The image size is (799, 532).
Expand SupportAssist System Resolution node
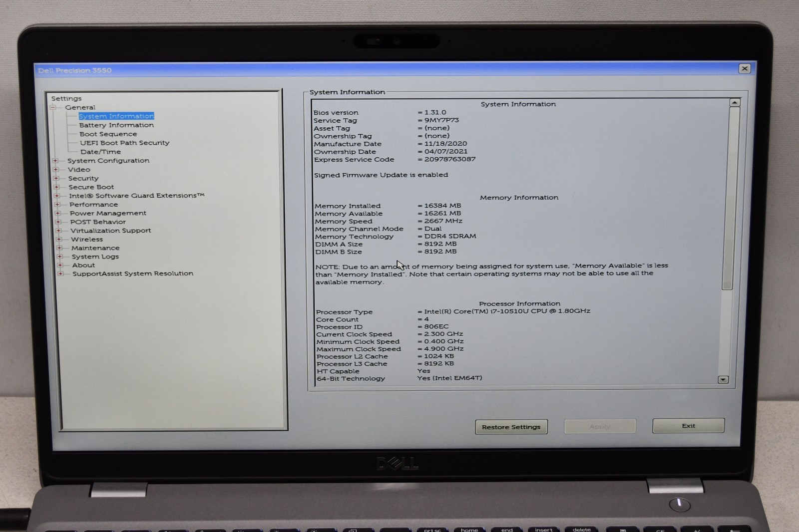[x=60, y=273]
